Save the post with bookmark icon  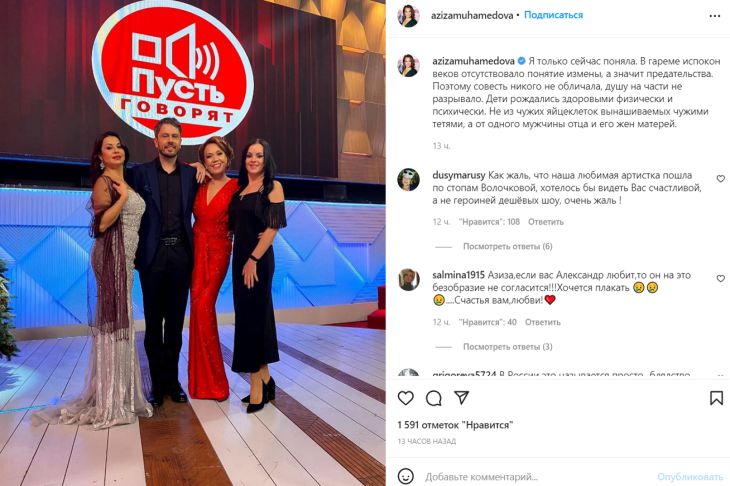point(716,398)
